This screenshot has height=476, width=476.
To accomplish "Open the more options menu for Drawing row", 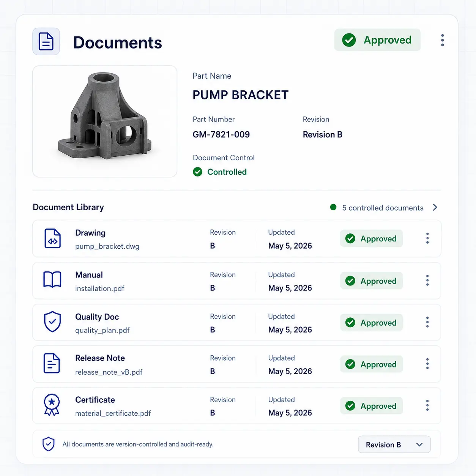I will click(427, 238).
